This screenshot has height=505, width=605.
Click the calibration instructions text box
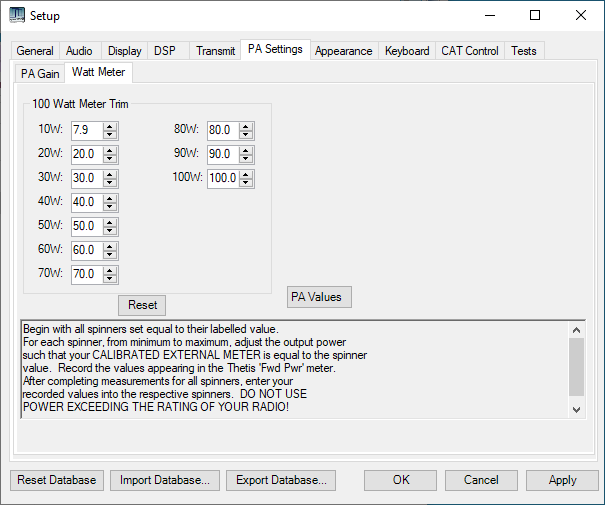295,370
